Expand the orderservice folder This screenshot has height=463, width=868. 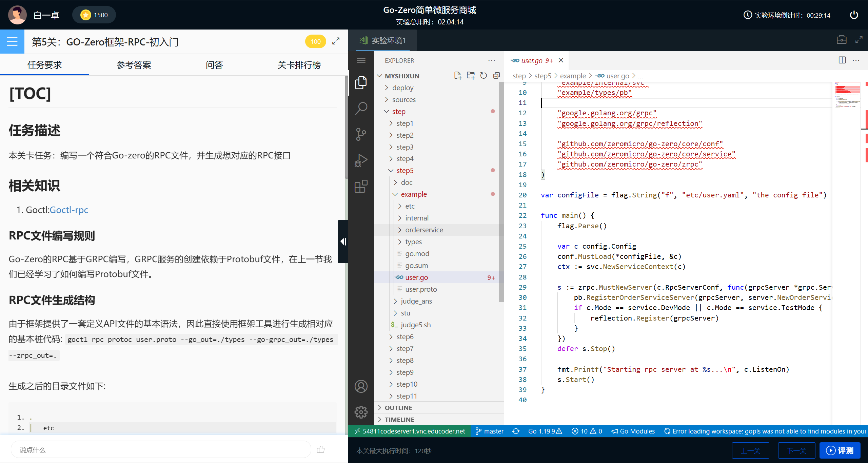(424, 230)
